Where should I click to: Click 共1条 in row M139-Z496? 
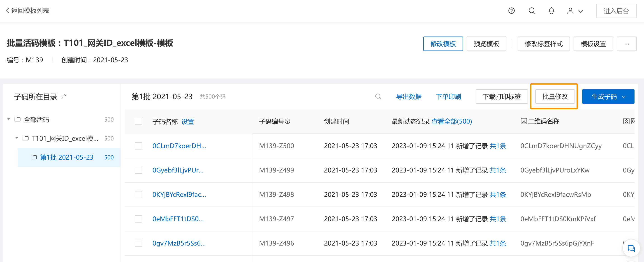tap(498, 243)
